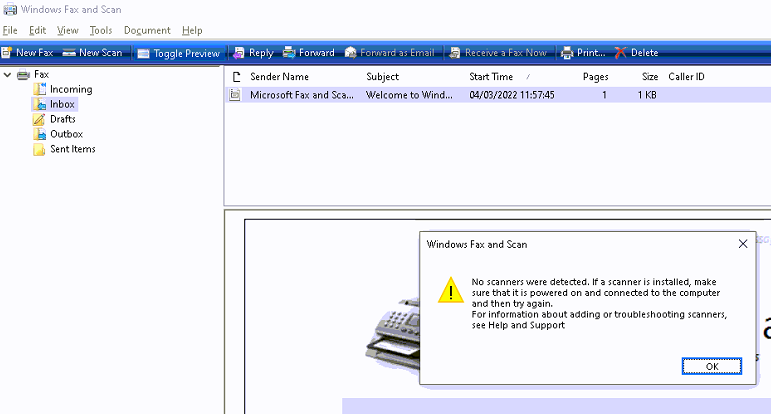771x414 pixels.
Task: Sort by Pages column header
Action: coord(595,77)
